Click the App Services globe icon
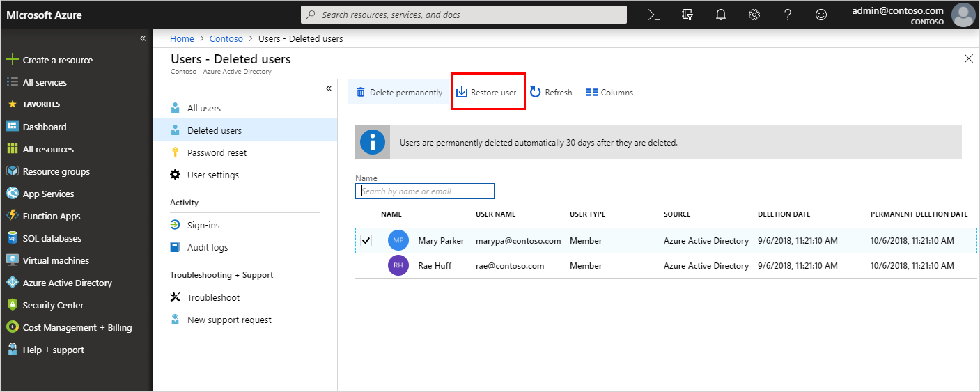 click(12, 194)
